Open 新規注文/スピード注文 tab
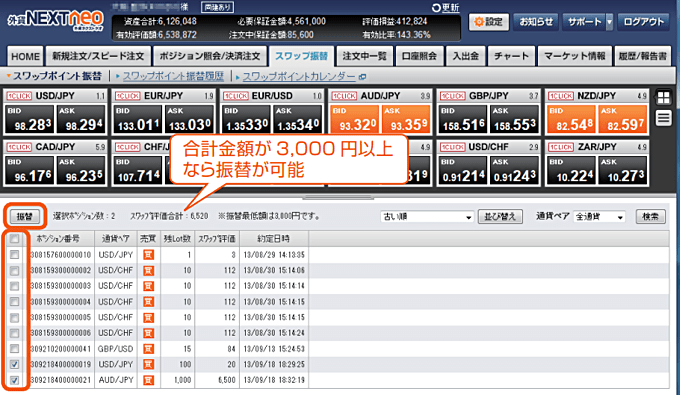This screenshot has height=395, width=680. 98,56
